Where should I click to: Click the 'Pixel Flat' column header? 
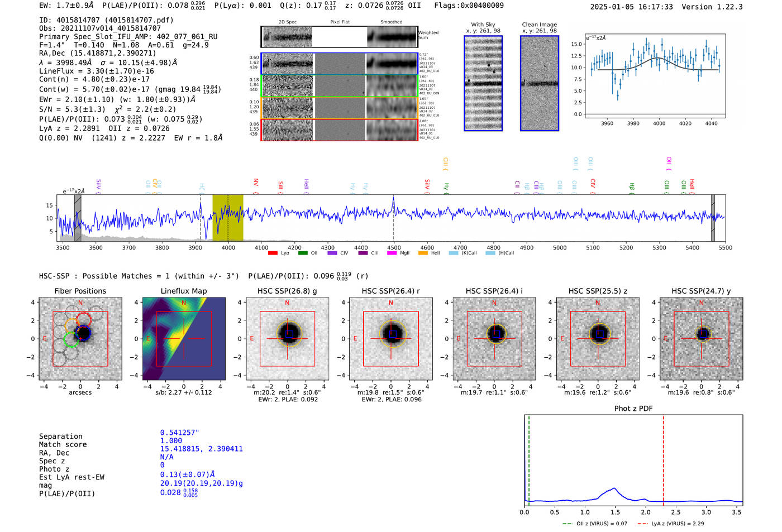(x=340, y=22)
